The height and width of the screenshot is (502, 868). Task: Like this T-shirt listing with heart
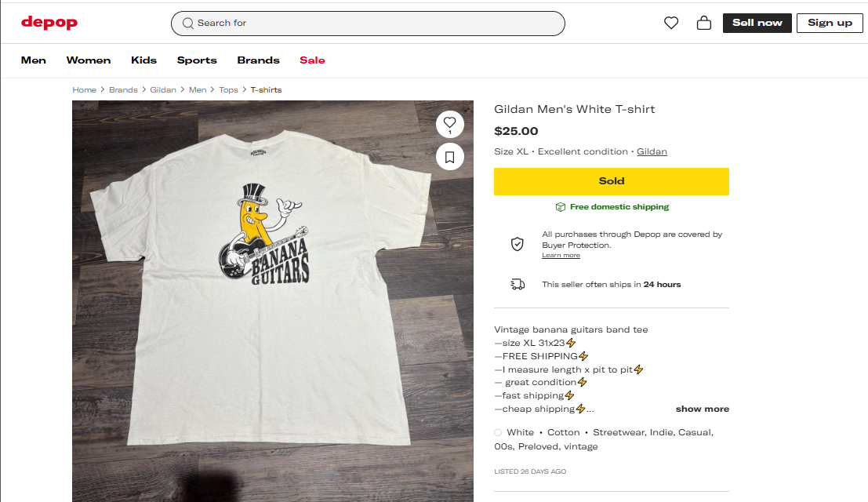click(449, 122)
